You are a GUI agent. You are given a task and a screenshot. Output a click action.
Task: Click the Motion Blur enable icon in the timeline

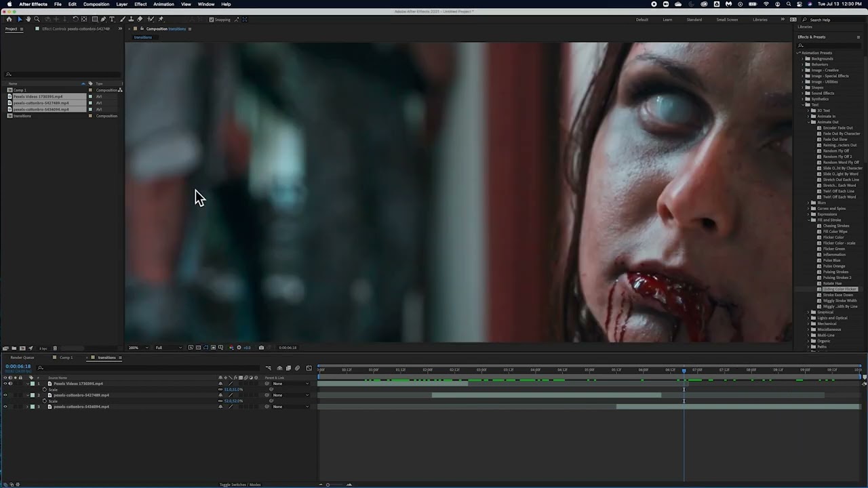pos(297,368)
